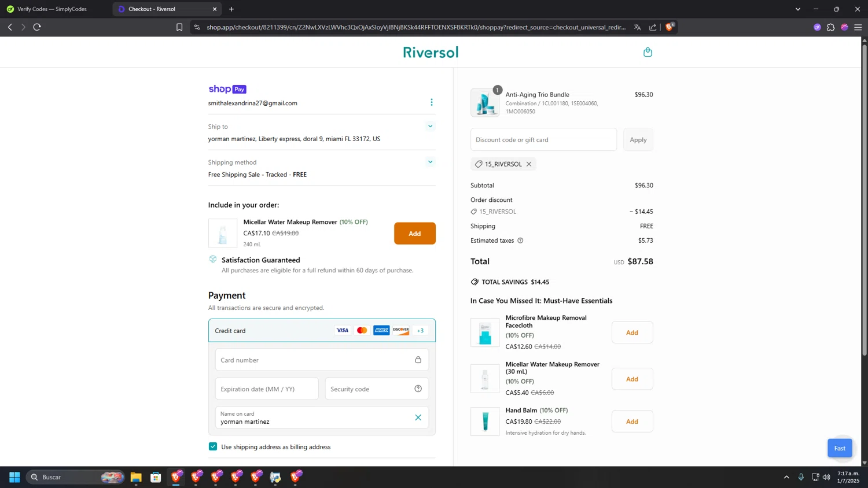Add Micellar Water Makeup Remover 240 mL
This screenshot has width=868, height=488.
coord(414,234)
